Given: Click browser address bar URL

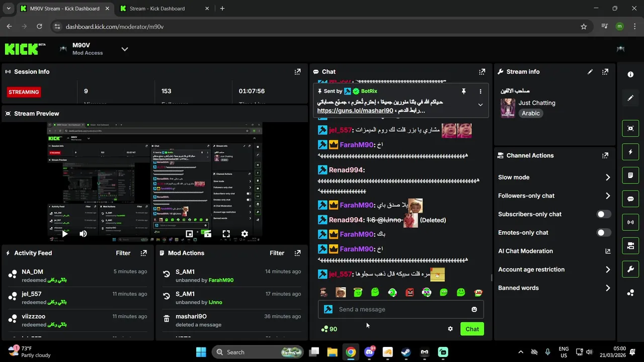Looking at the screenshot, I should pos(115,27).
